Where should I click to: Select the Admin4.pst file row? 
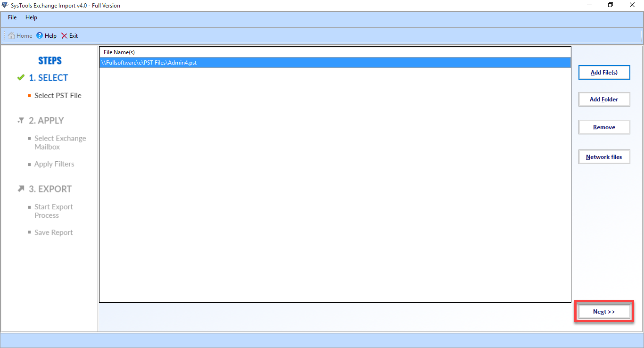point(335,62)
